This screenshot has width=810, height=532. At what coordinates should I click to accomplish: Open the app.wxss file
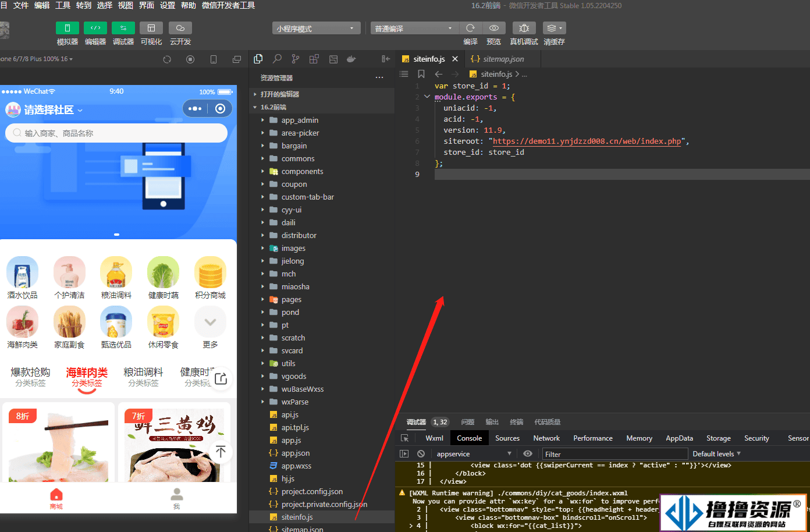point(322,466)
